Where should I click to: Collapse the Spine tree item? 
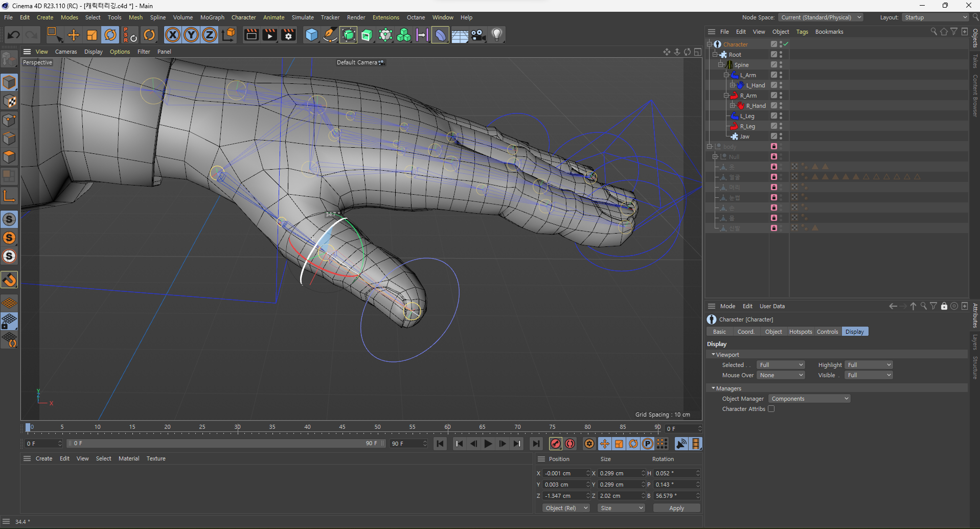[720, 65]
